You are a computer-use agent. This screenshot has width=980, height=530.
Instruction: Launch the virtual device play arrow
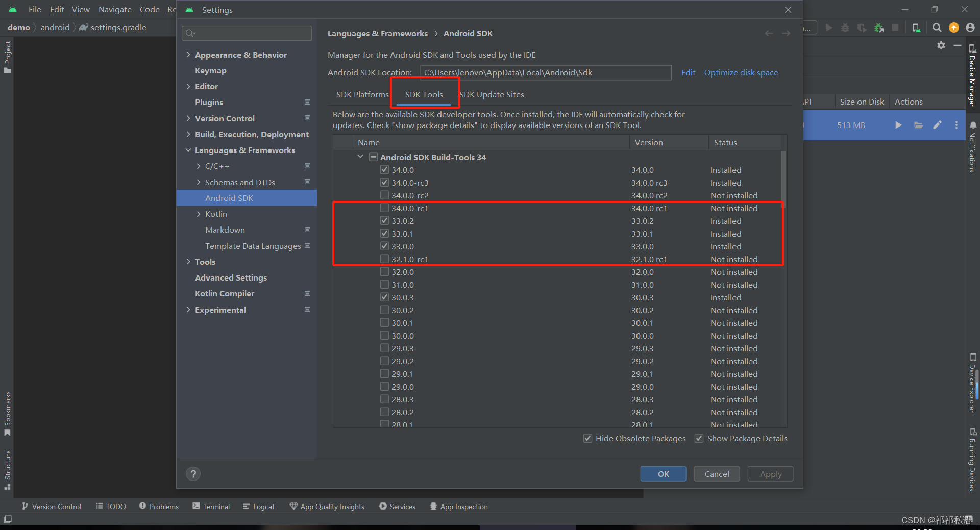(x=898, y=125)
